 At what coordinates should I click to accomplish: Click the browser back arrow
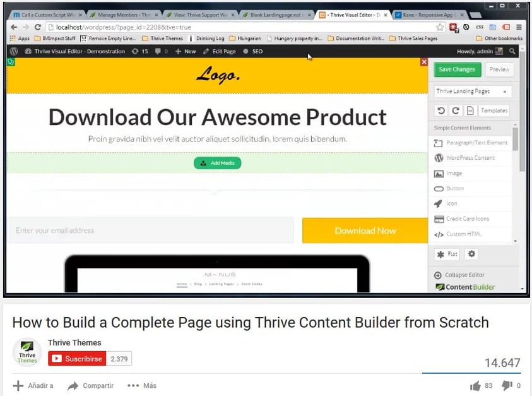[14, 27]
